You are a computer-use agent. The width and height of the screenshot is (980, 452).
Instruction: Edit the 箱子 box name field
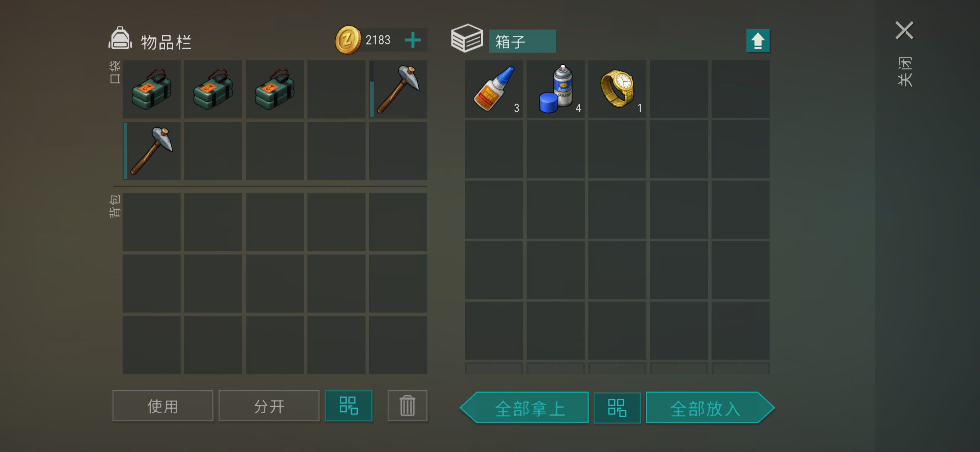(522, 41)
